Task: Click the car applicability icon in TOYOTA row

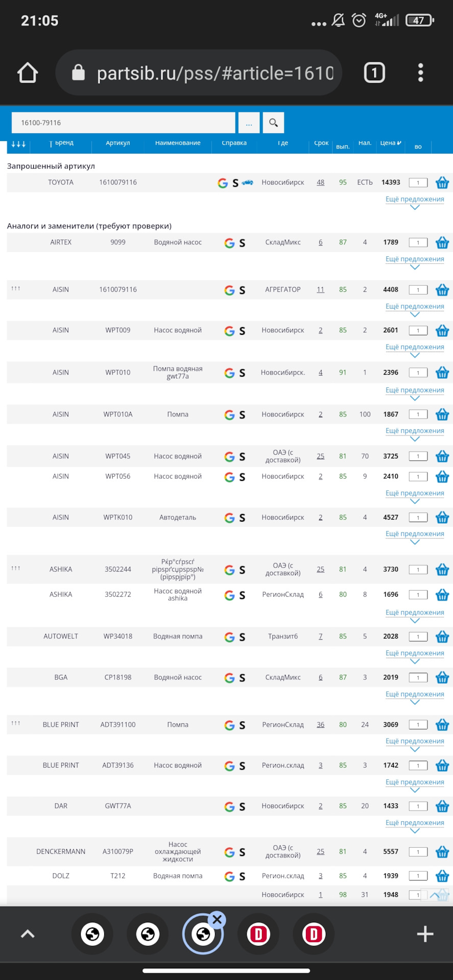Action: coord(248,182)
